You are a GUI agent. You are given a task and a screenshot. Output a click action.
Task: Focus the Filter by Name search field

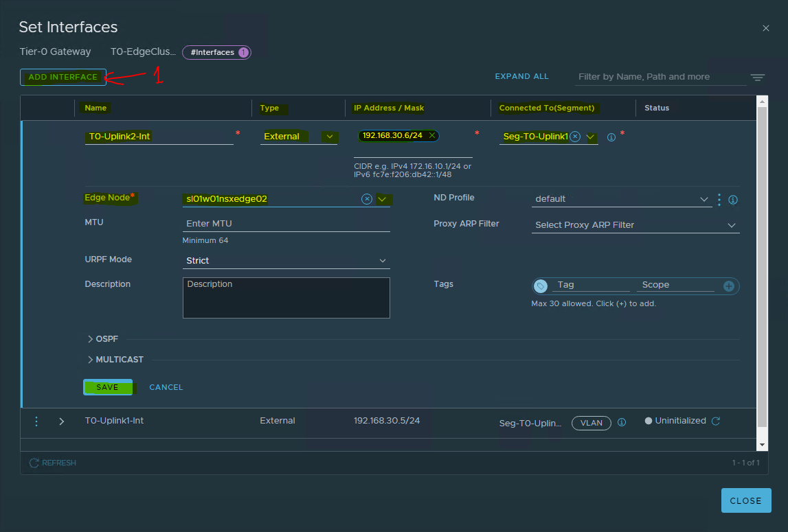pos(660,77)
